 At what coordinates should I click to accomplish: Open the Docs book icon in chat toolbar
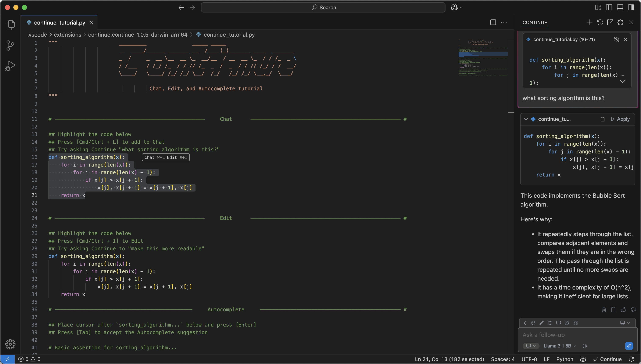point(550,323)
